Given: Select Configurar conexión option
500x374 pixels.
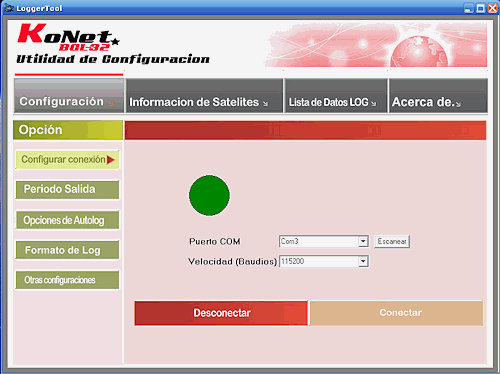Looking at the screenshot, I should [x=67, y=160].
